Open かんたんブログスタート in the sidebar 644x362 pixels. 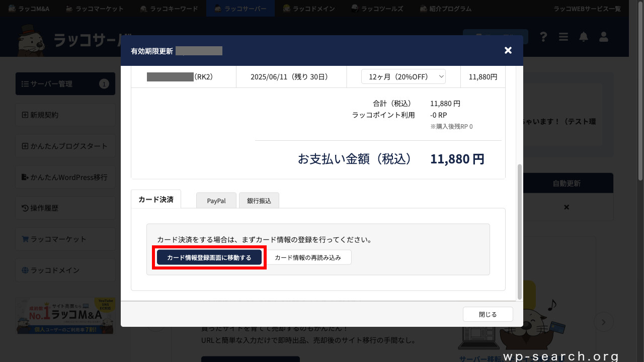pyautogui.click(x=65, y=146)
